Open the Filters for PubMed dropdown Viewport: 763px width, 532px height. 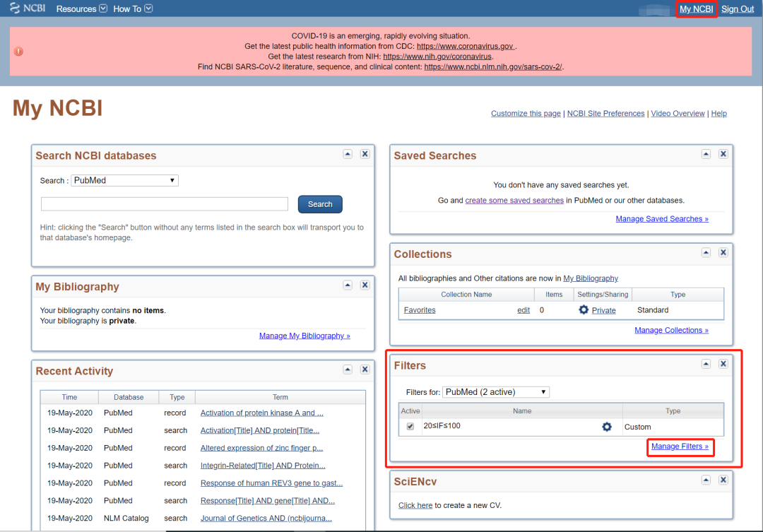coord(495,391)
